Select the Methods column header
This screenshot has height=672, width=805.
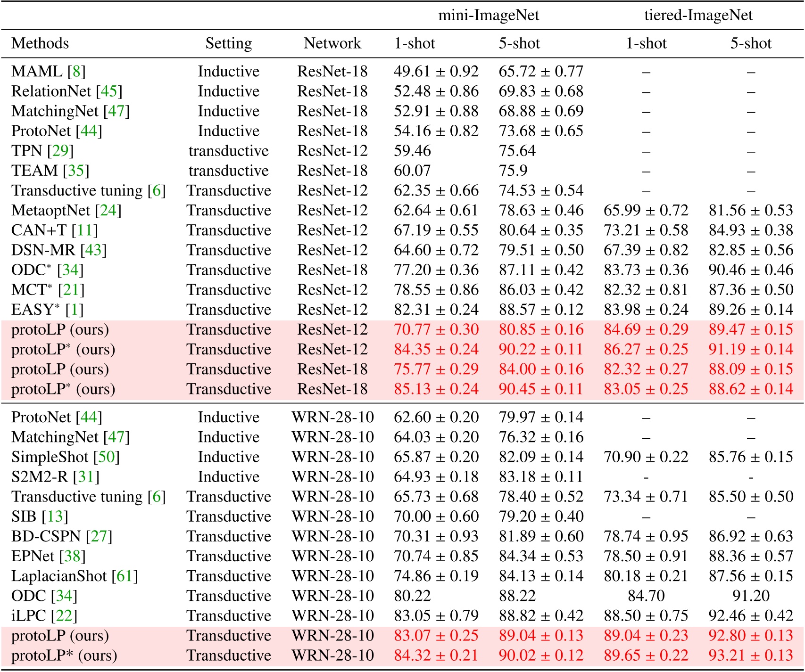point(40,43)
